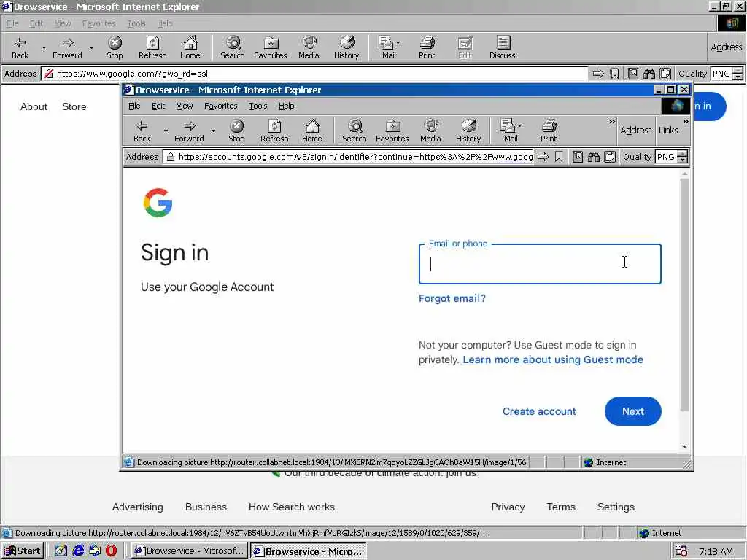Click the Settings footer link
The image size is (747, 560).
click(616, 507)
